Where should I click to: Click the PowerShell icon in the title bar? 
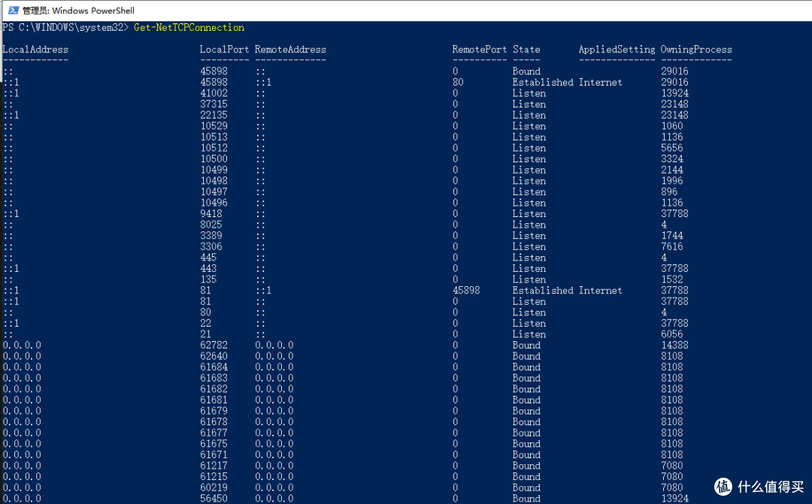[x=14, y=11]
